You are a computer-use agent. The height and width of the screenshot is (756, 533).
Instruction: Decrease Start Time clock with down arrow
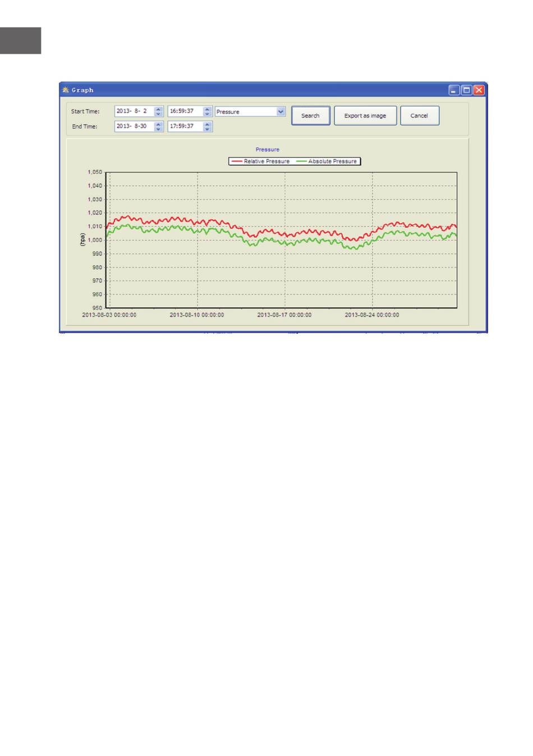pyautogui.click(x=208, y=114)
